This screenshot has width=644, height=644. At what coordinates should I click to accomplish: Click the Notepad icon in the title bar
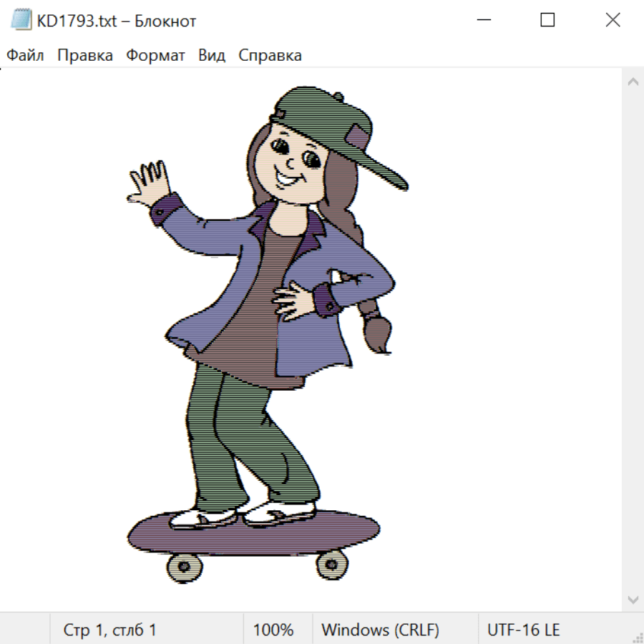tap(21, 21)
